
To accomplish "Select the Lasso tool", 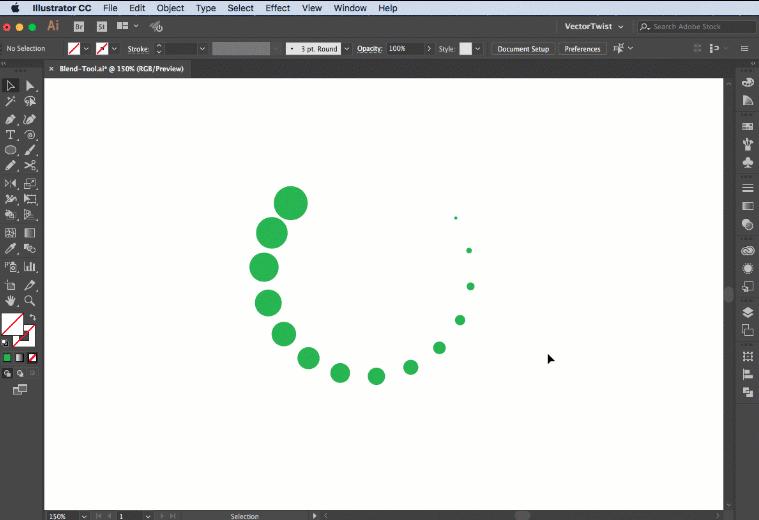I will [30, 101].
